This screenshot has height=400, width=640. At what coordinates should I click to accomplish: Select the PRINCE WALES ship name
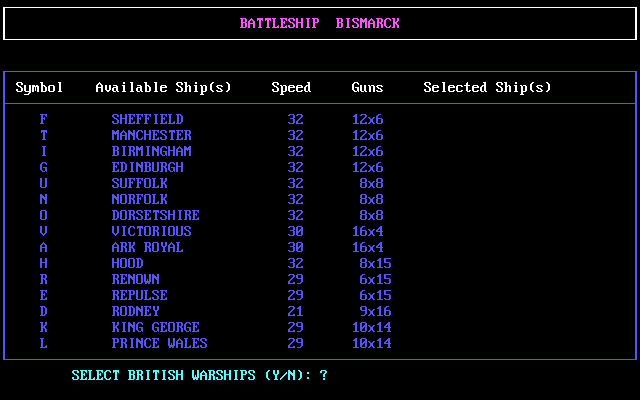pos(160,343)
